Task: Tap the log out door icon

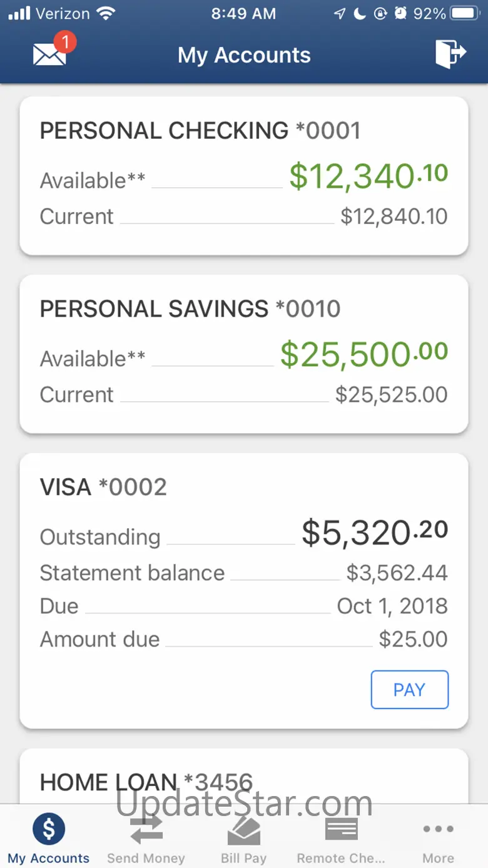Action: (450, 54)
